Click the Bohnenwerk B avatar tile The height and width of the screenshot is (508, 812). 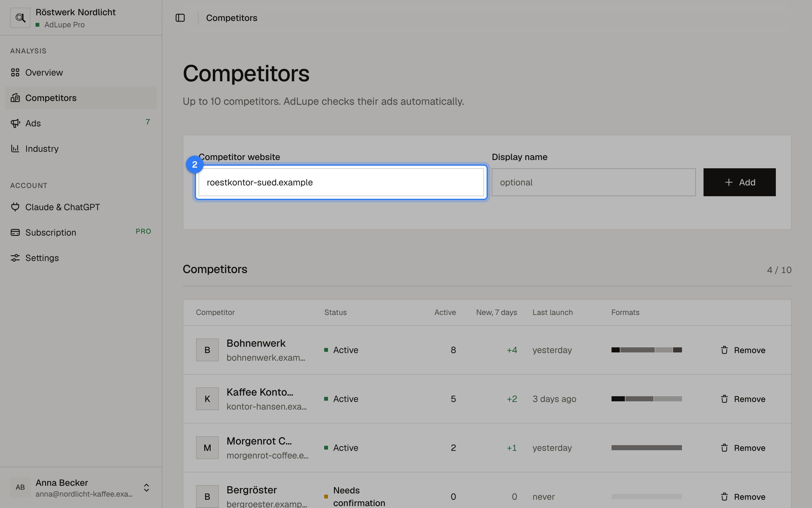pyautogui.click(x=207, y=350)
